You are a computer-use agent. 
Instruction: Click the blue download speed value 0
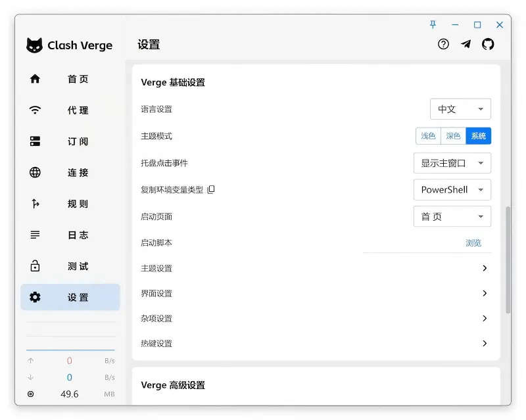click(70, 377)
